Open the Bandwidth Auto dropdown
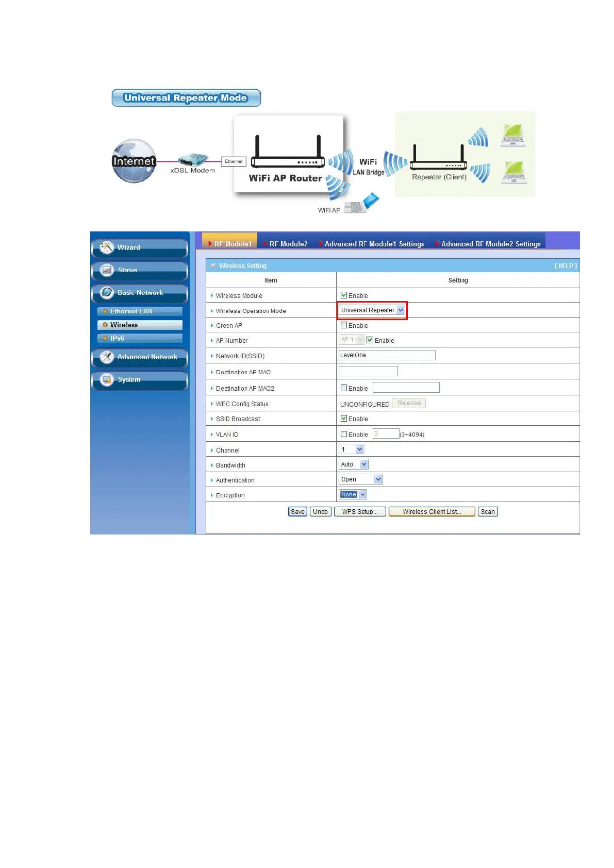The height and width of the screenshot is (868, 614). click(x=354, y=464)
